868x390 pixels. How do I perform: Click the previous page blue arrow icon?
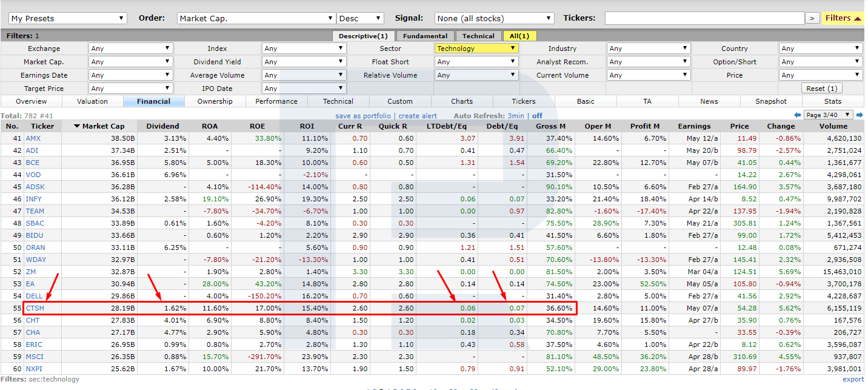click(x=797, y=115)
